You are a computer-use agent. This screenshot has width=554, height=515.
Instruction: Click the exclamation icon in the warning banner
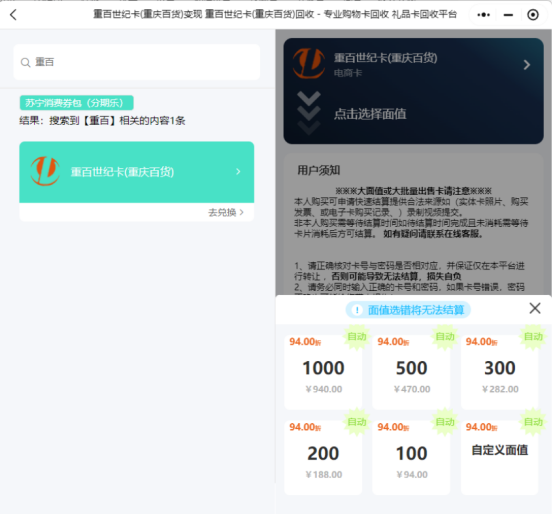[x=357, y=310]
